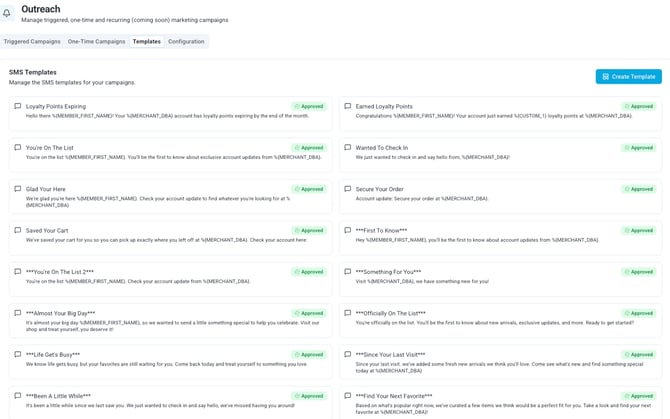
Task: Open the ***Something For You*** template title
Action: 388,272
